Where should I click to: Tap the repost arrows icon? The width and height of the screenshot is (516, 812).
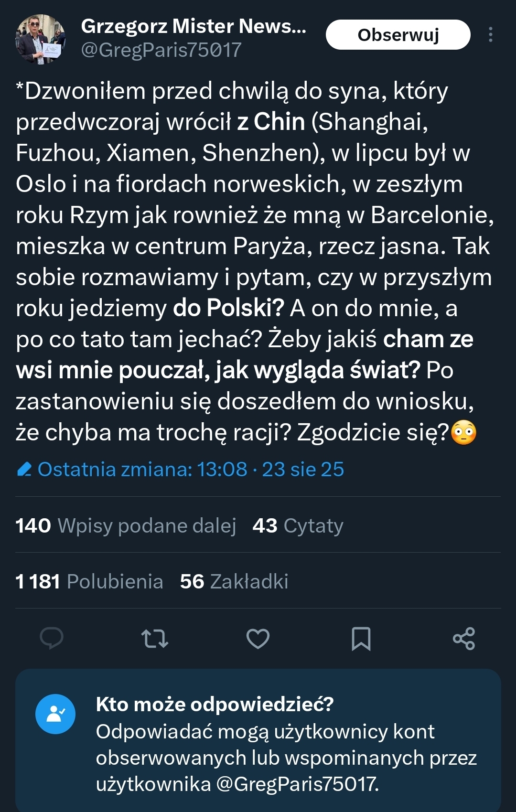tap(155, 638)
